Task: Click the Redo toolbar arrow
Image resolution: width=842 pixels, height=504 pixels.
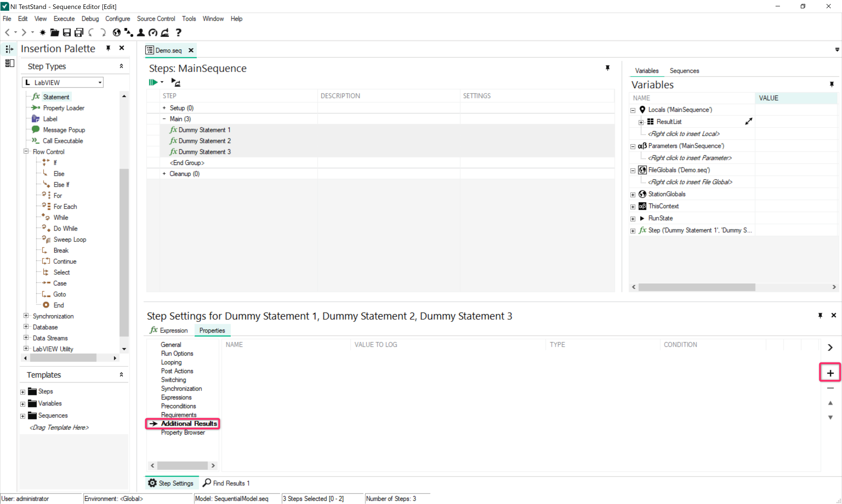Action: 103,33
